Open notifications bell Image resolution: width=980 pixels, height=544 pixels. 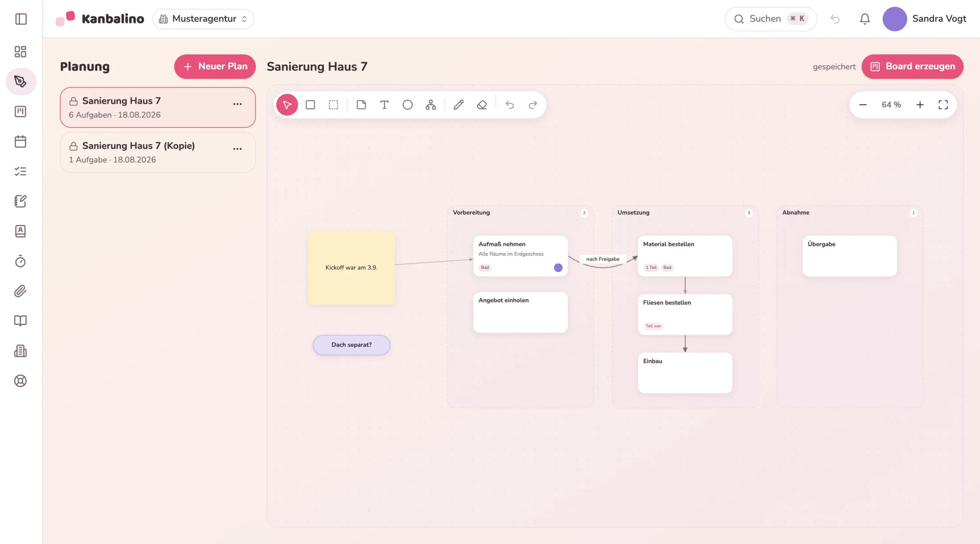coord(865,19)
